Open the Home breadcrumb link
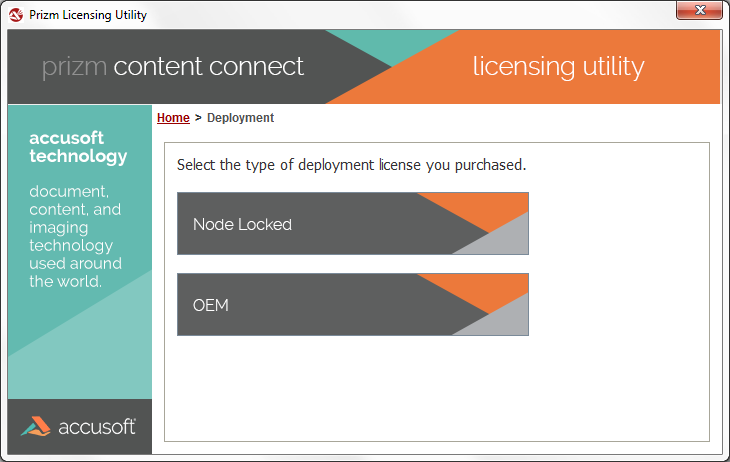Viewport: 730px width, 462px height. pos(173,118)
